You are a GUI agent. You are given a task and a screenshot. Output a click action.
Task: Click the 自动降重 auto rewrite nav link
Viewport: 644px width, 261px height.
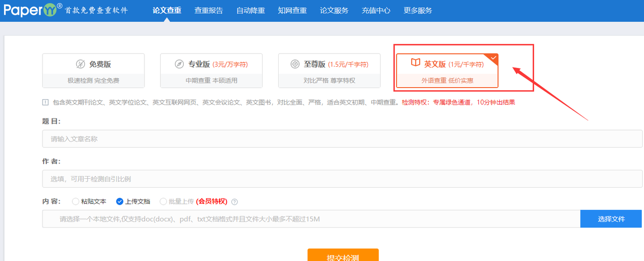250,10
